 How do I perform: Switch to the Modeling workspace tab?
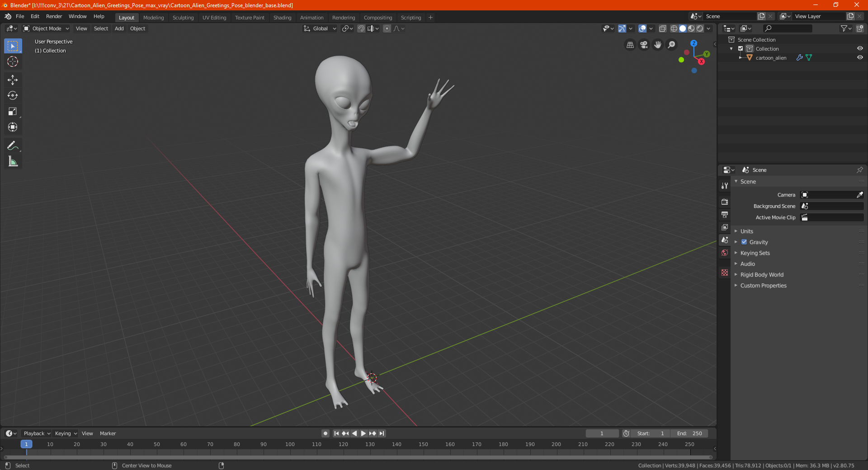click(153, 18)
